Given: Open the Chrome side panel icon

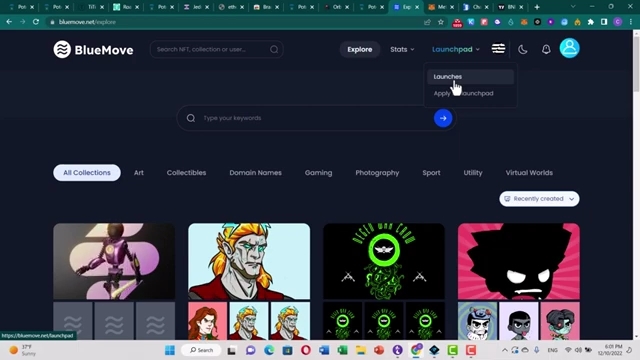Looking at the screenshot, I should (x=604, y=22).
